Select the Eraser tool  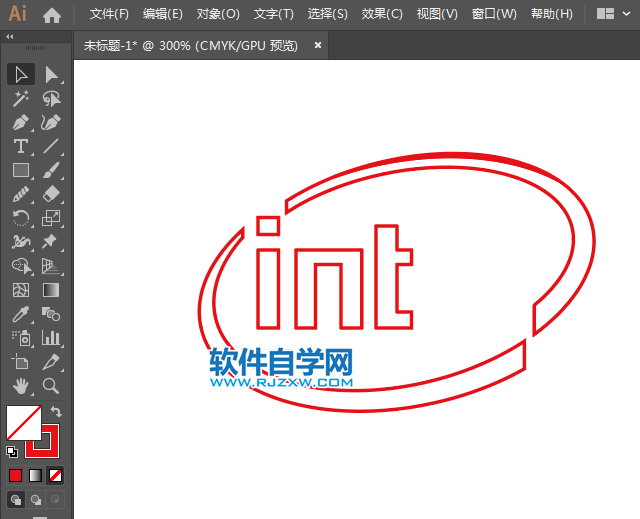[51, 194]
